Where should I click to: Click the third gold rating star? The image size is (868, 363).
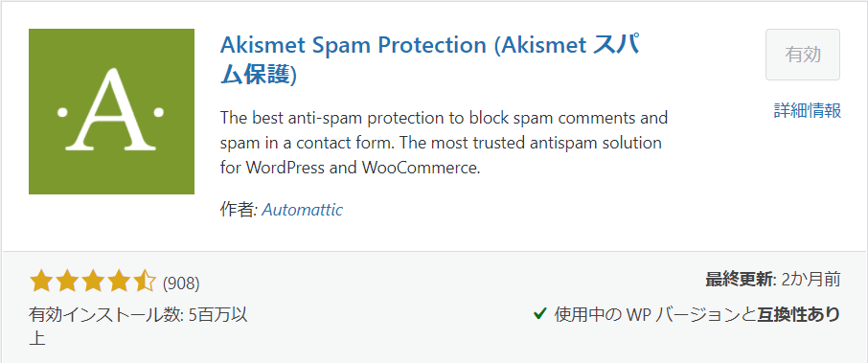pos(92,282)
